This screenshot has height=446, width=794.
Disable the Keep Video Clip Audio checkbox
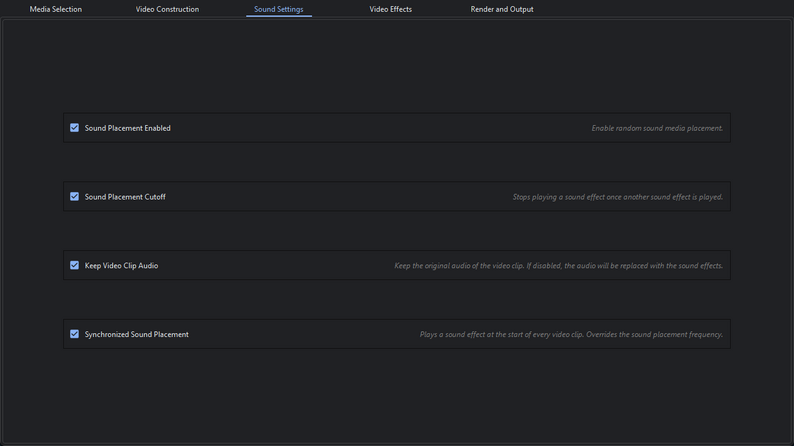(x=74, y=266)
